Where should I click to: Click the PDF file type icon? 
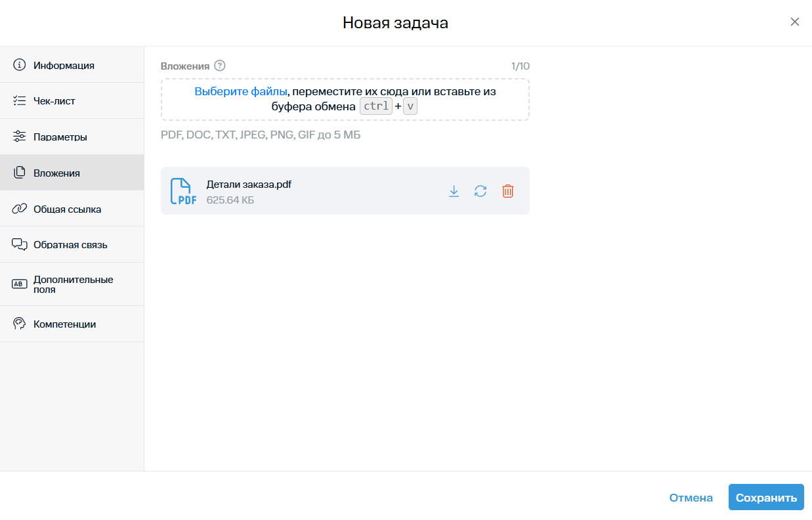[x=183, y=191]
